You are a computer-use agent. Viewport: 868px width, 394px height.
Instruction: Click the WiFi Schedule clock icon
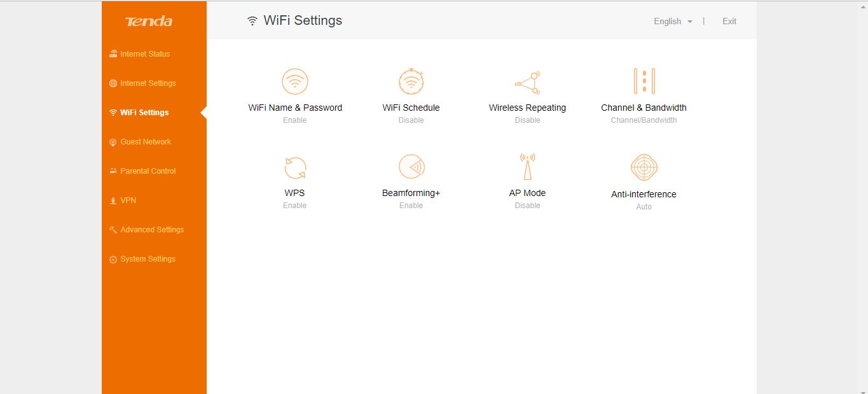pyautogui.click(x=411, y=81)
